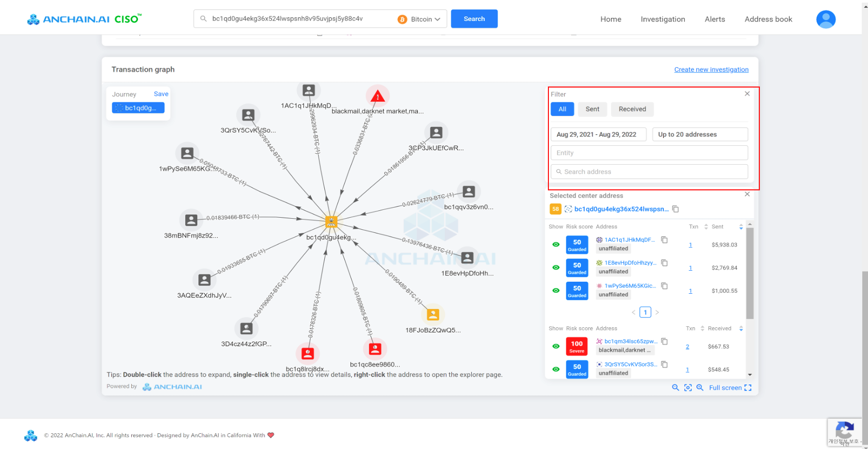
Task: Hide the 1E8evHpDfoHhzyy address with eye toggle
Action: 556,268
